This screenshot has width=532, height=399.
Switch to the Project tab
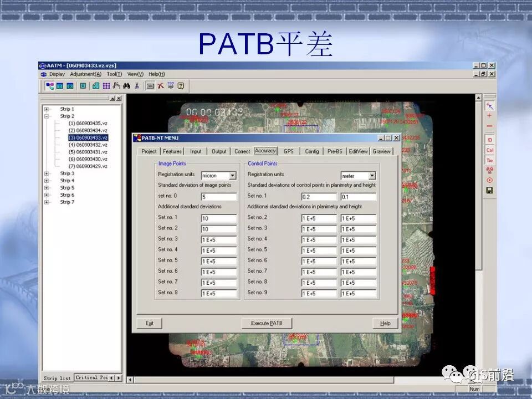[x=149, y=151]
